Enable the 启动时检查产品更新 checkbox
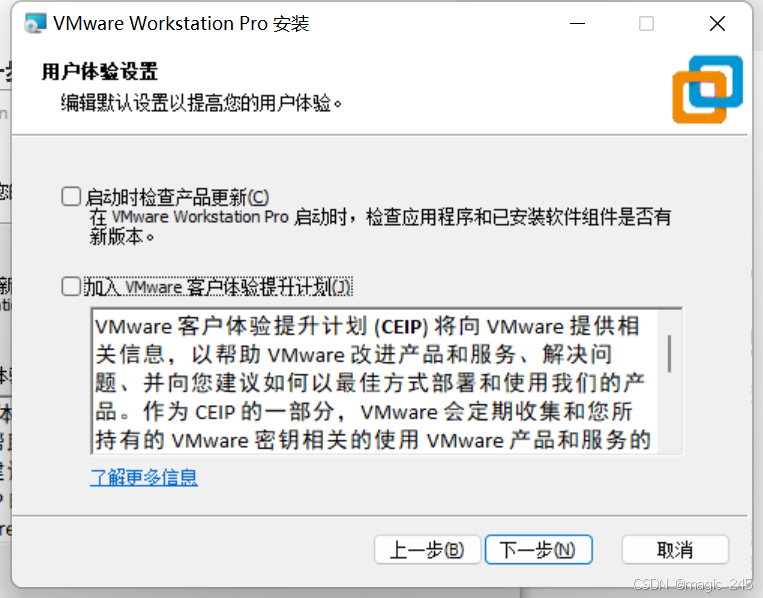The image size is (763, 598). pyautogui.click(x=71, y=197)
